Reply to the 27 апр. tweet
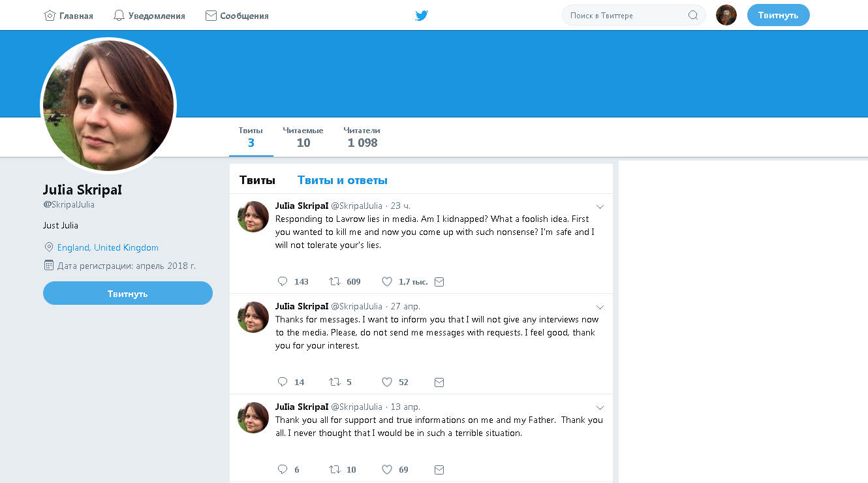 coord(283,382)
